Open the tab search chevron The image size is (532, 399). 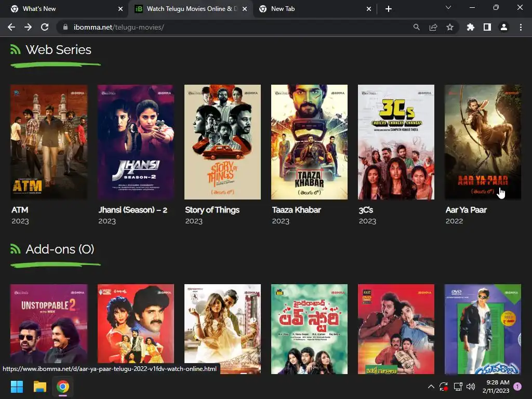point(448,7)
